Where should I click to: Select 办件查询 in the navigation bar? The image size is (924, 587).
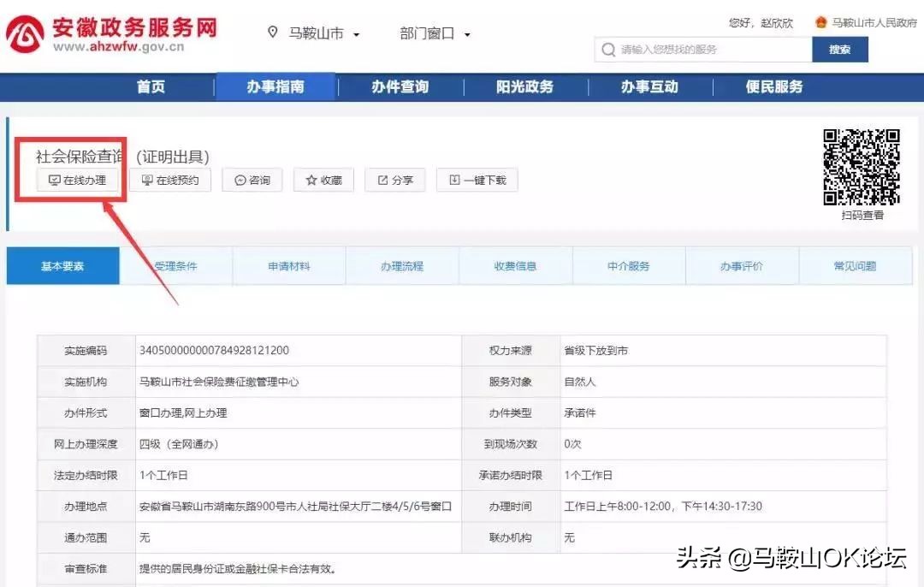(x=400, y=86)
